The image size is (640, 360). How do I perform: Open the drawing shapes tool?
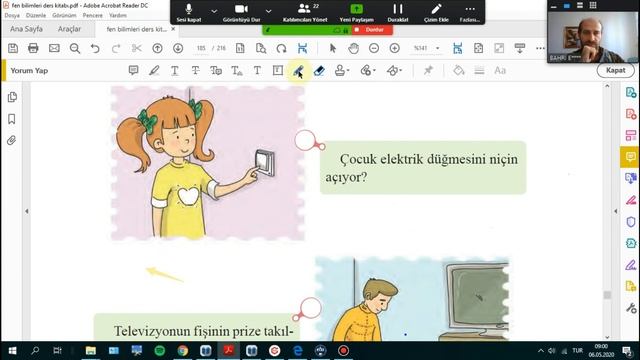click(x=394, y=71)
